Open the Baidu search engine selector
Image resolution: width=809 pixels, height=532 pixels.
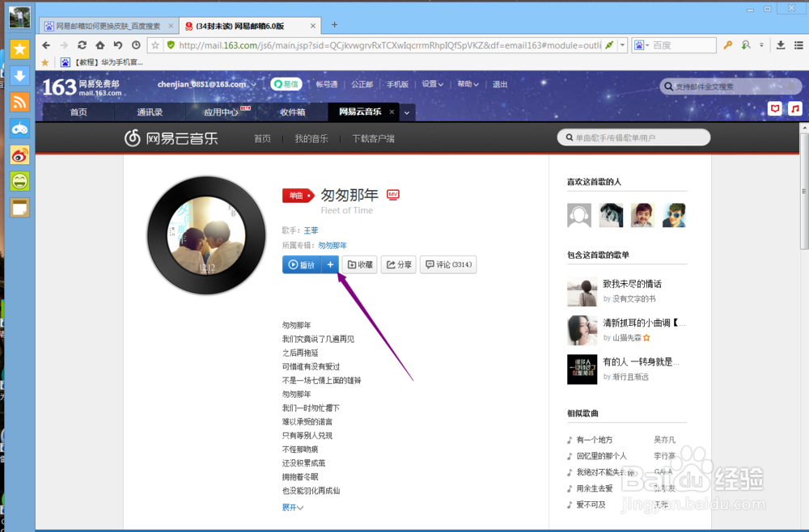click(x=642, y=45)
